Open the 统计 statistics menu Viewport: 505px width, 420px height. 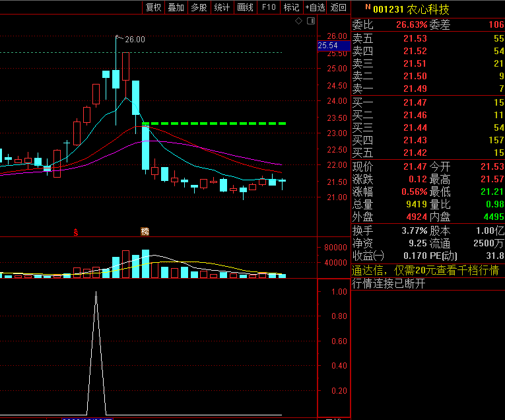(x=222, y=7)
